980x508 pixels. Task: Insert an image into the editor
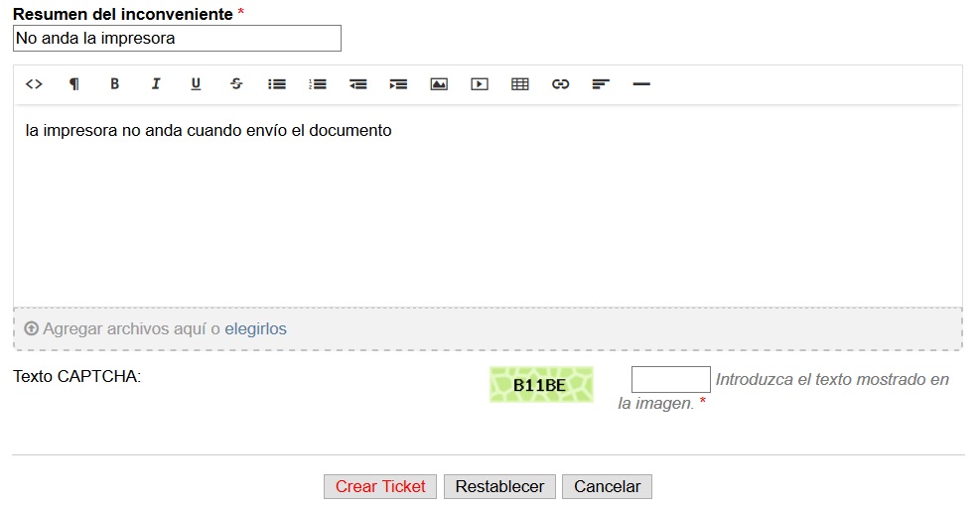click(439, 84)
